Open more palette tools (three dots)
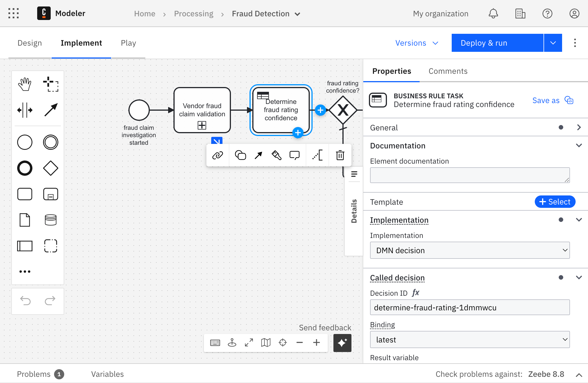Image resolution: width=588 pixels, height=383 pixels. pos(25,271)
